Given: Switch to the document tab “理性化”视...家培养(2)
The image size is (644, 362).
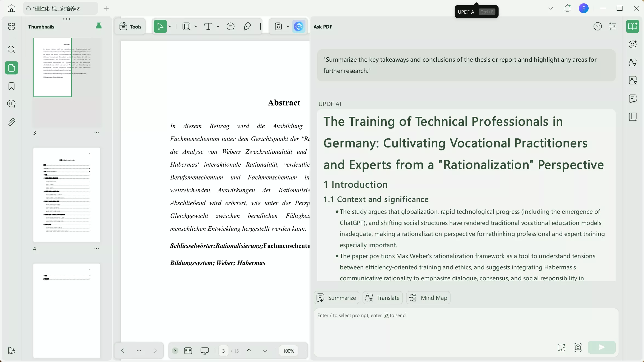Looking at the screenshot, I should [x=60, y=8].
